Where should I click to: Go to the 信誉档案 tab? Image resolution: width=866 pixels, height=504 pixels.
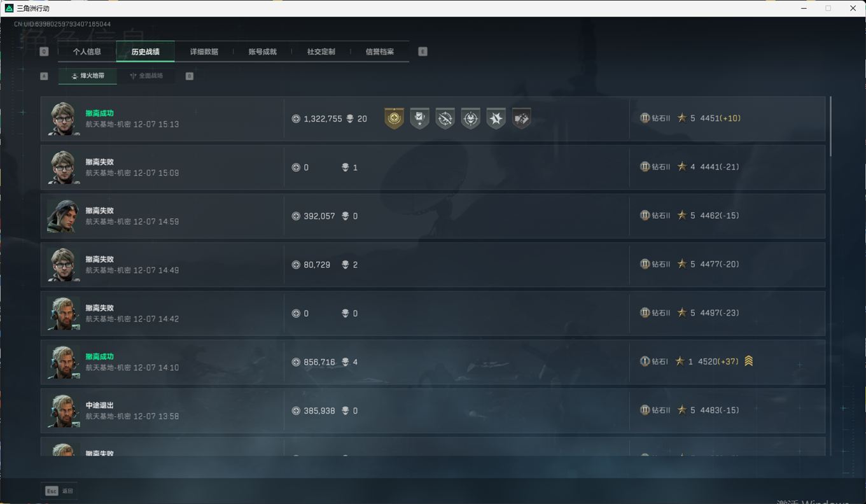(379, 52)
